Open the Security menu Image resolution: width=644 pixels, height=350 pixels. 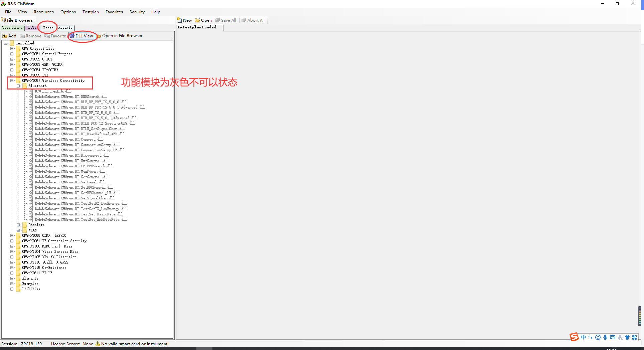tap(137, 12)
